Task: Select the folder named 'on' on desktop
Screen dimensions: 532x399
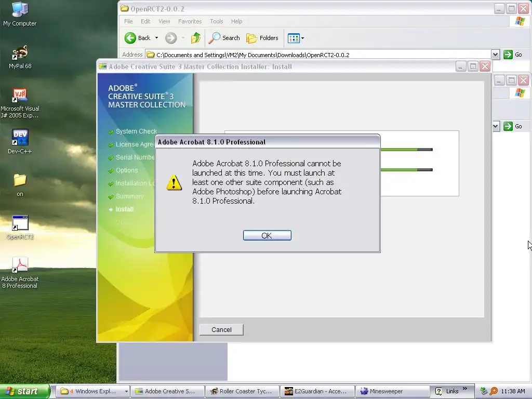Action: pyautogui.click(x=20, y=185)
